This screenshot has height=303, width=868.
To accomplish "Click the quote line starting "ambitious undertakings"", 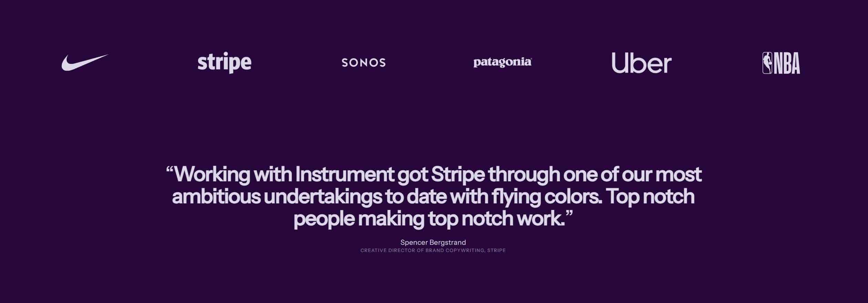I will pyautogui.click(x=433, y=197).
